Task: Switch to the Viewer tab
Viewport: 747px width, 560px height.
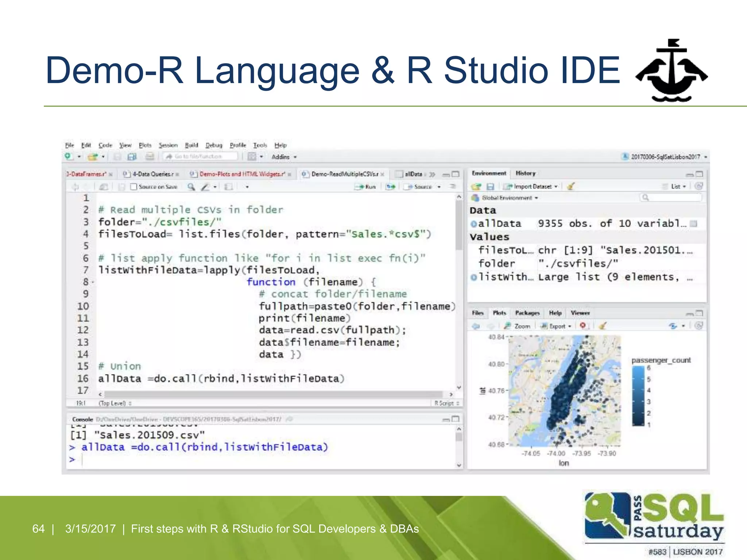Action: point(580,313)
